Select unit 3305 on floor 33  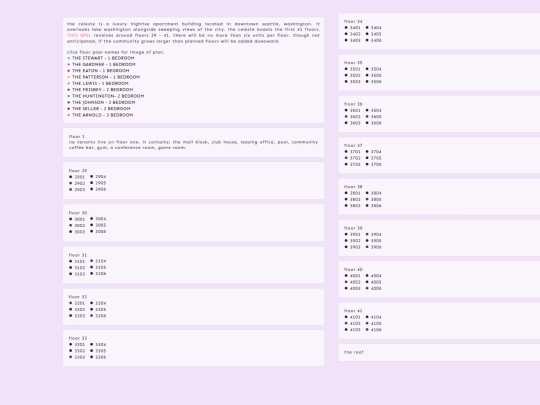point(101,351)
